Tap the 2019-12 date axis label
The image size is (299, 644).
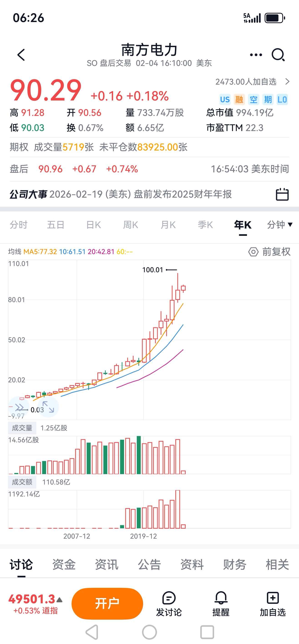point(143,536)
